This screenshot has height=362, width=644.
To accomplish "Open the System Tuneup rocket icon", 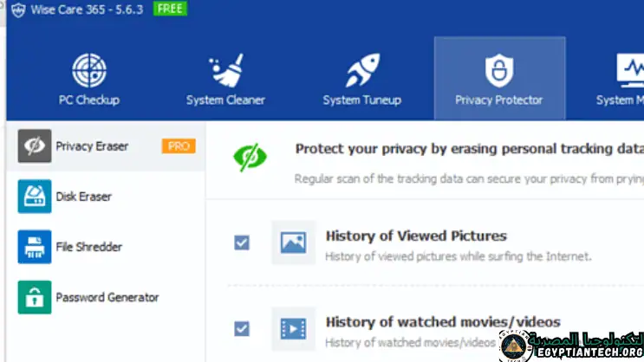I will (x=361, y=72).
